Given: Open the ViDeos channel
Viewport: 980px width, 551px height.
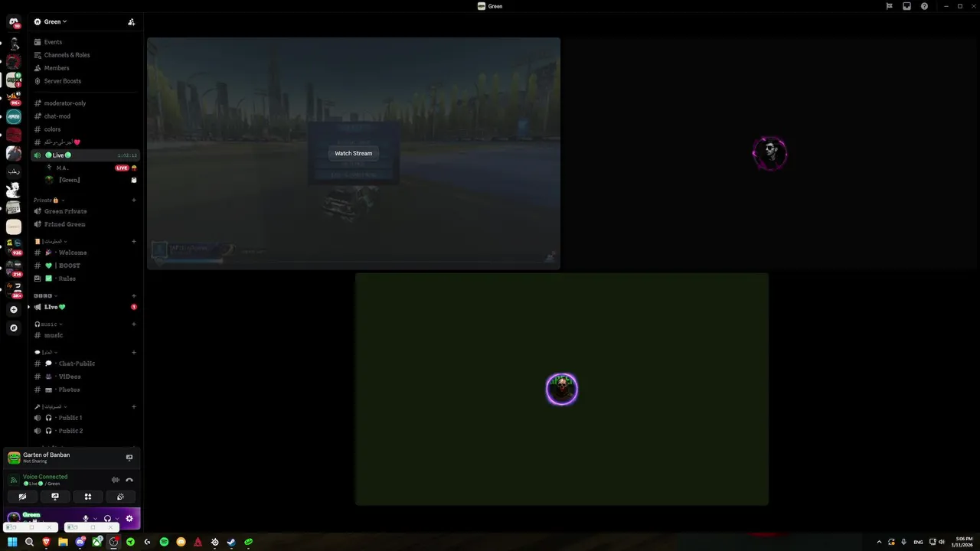Looking at the screenshot, I should tap(85, 377).
